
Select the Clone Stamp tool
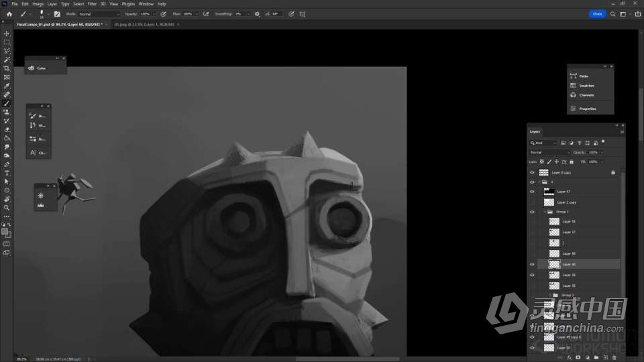click(x=7, y=112)
